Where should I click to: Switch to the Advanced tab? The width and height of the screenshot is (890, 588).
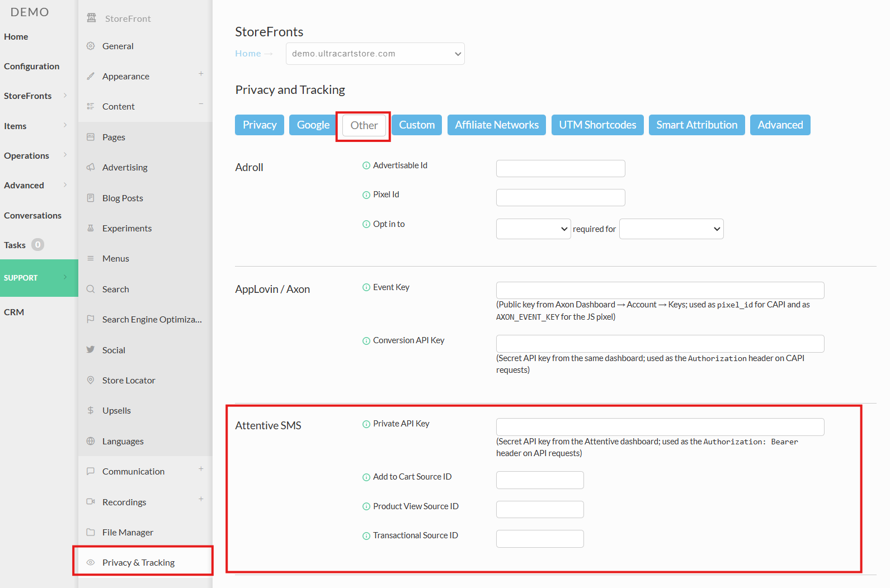pyautogui.click(x=780, y=125)
